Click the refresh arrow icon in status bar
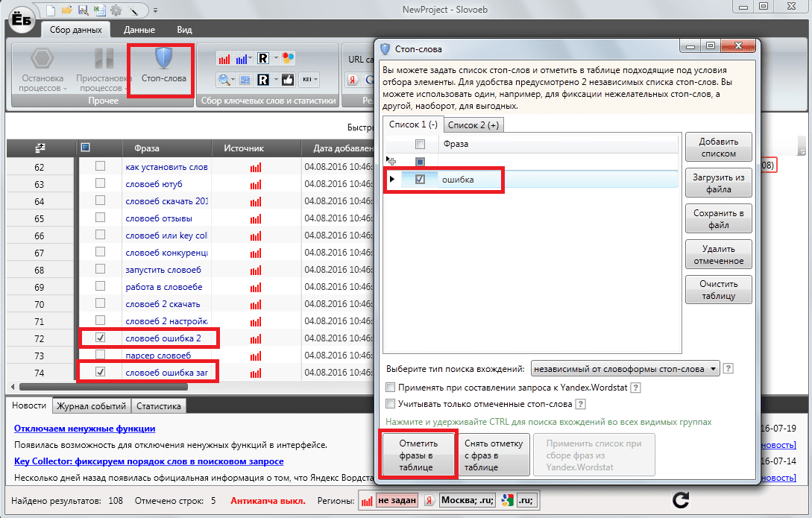The image size is (812, 518). [x=681, y=499]
